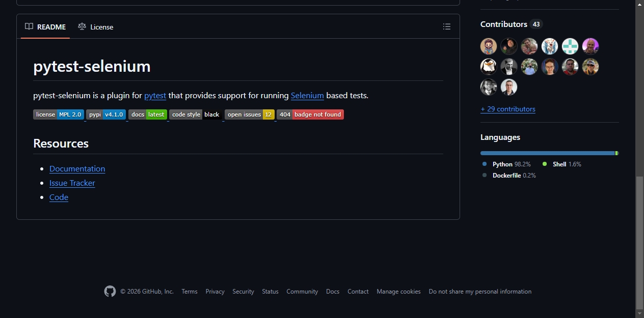Click the green Shell segment of language bar
The height and width of the screenshot is (318, 644).
pyautogui.click(x=616, y=153)
